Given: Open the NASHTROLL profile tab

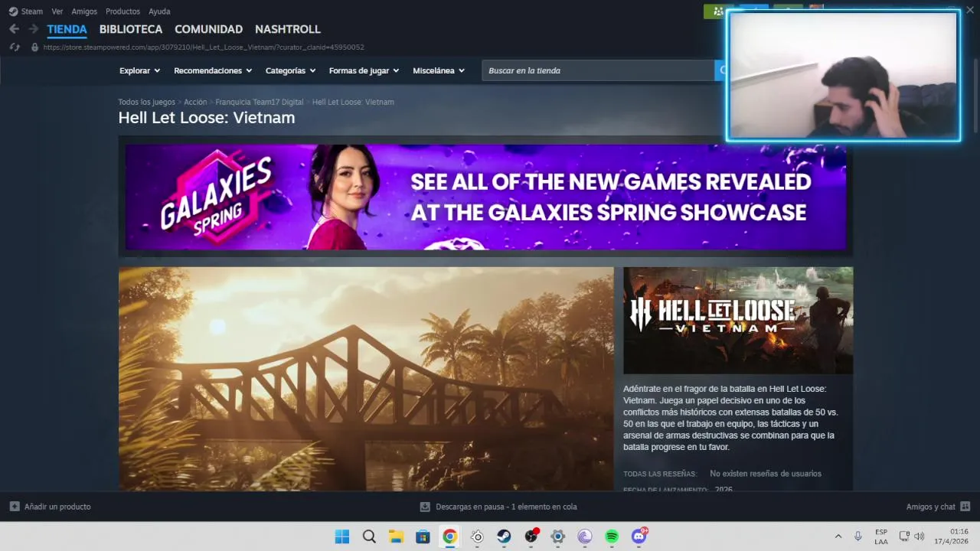Looking at the screenshot, I should (x=288, y=29).
